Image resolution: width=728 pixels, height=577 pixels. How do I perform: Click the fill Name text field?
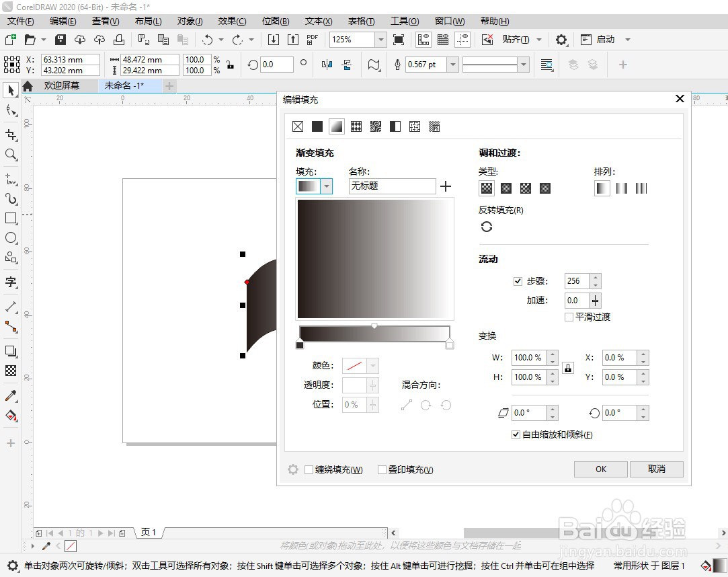coord(392,186)
